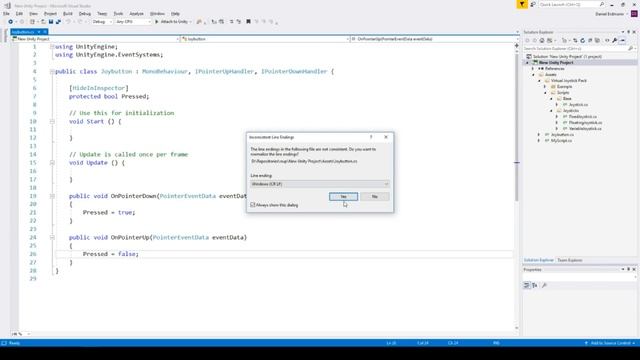Click in the Quick Launch search box

coord(570,4)
